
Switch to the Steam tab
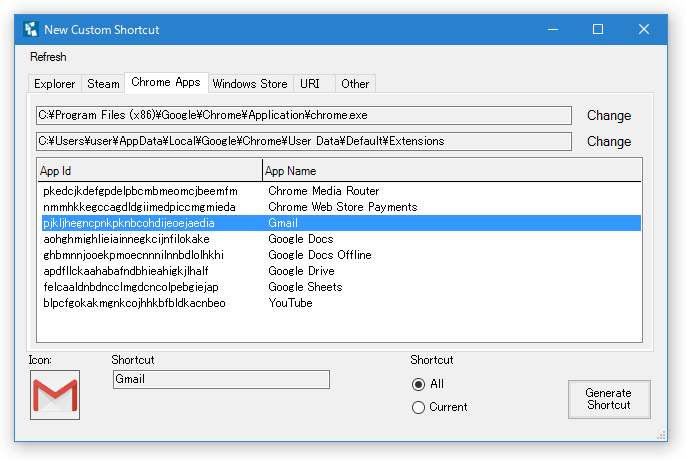click(103, 84)
